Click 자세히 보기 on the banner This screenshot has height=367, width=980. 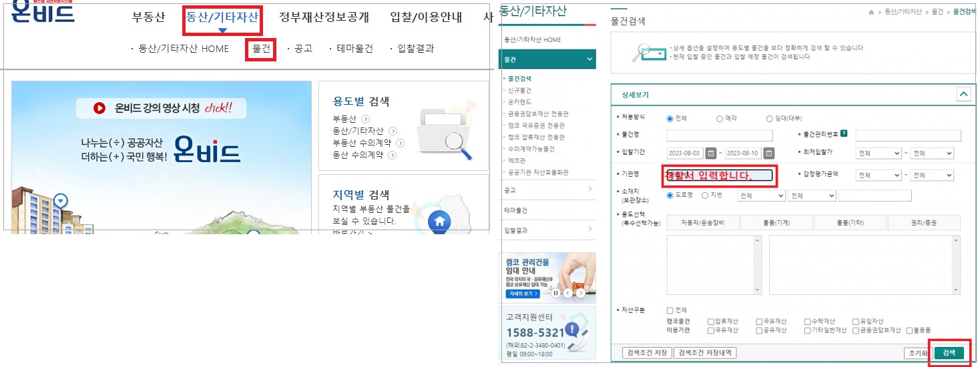click(x=523, y=294)
